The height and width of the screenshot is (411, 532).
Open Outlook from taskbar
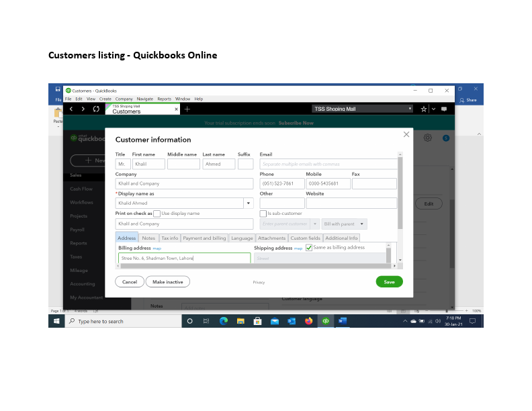click(x=292, y=321)
